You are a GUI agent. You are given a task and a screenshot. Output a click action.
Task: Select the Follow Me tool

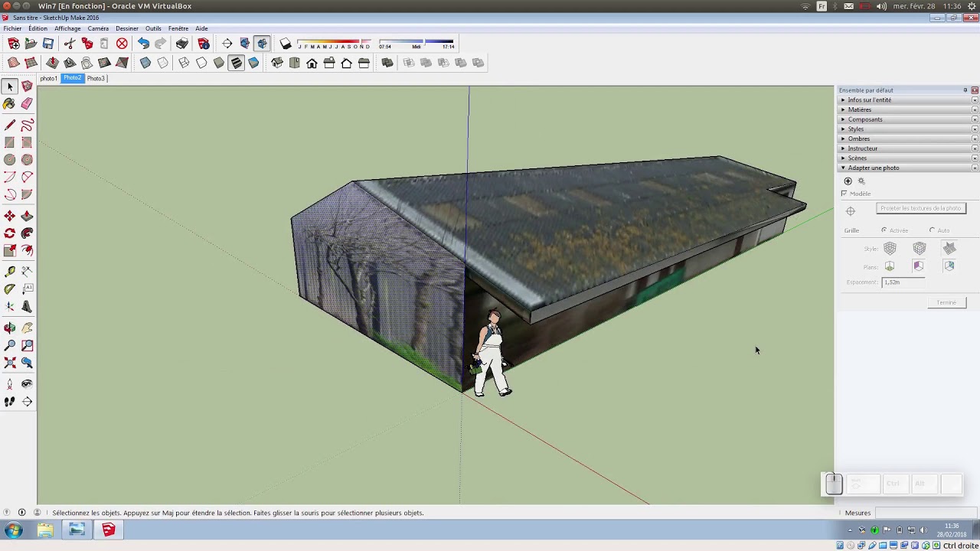(27, 233)
